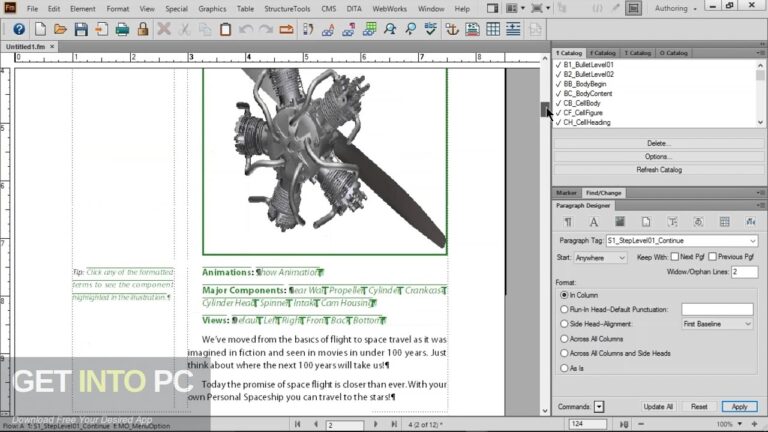Viewport: 768px width, 432px height.
Task: Print the document with the printer icon
Action: click(122, 29)
